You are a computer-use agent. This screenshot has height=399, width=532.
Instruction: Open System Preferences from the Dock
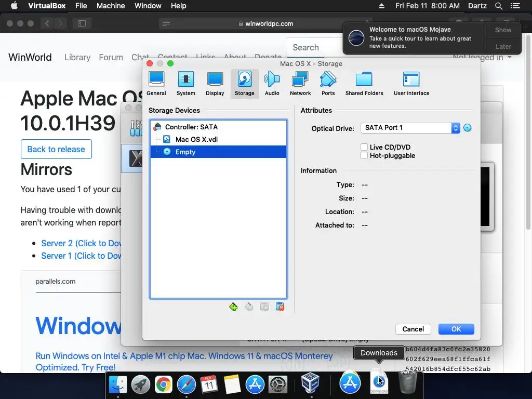point(278,385)
